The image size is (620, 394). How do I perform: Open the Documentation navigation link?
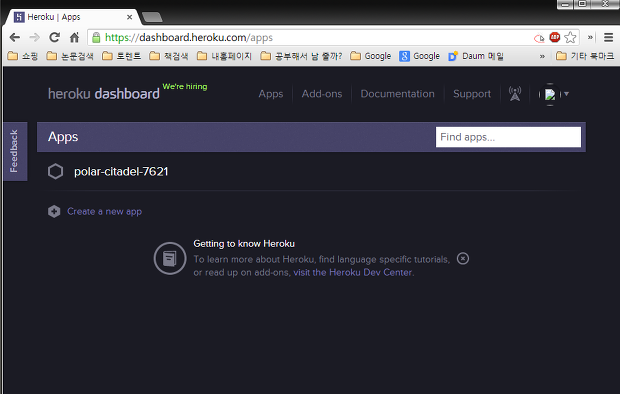tap(397, 94)
